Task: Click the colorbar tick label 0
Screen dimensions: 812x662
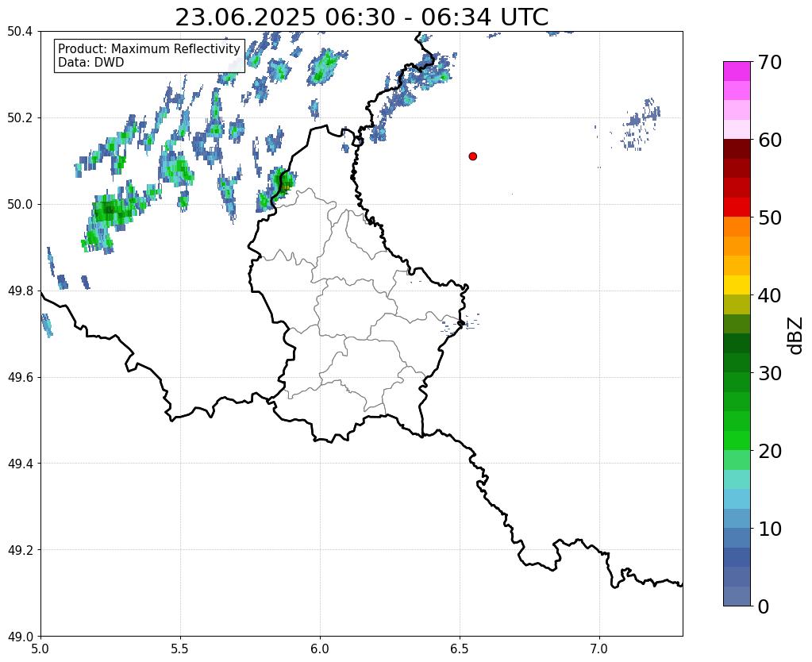Action: pos(764,606)
